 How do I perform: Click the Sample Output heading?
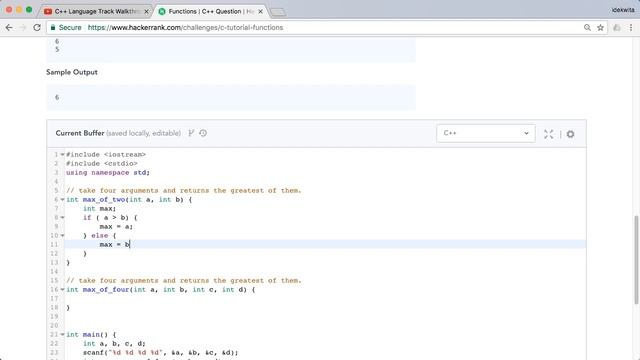(72, 72)
